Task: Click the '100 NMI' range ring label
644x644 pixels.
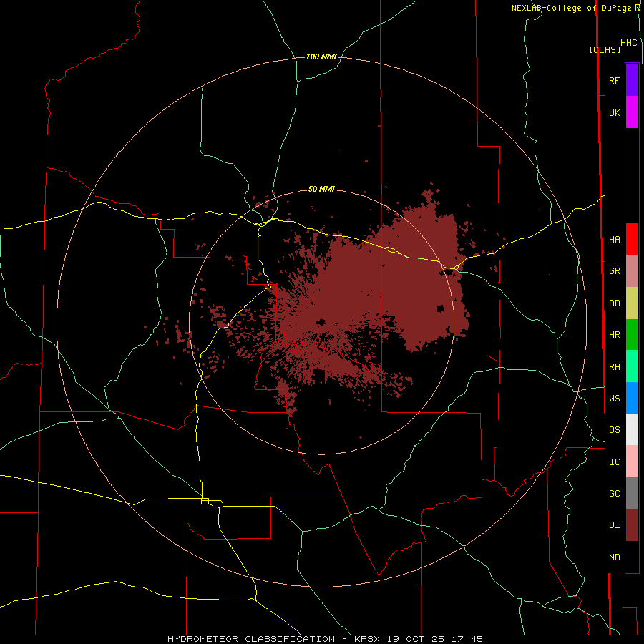Action: point(321,57)
